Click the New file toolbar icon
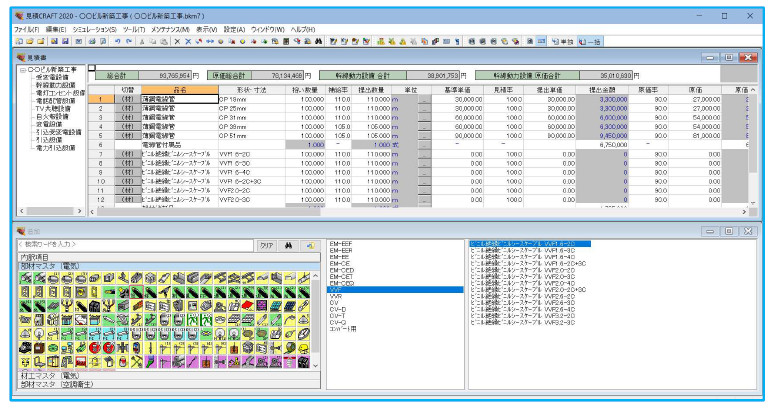This screenshot has width=774, height=418. coord(19,41)
